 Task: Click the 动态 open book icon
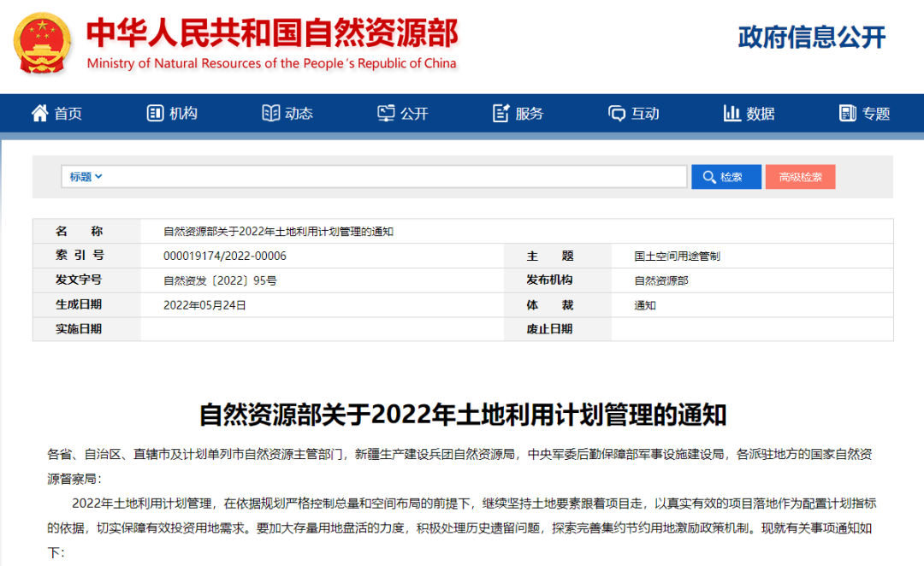[270, 113]
